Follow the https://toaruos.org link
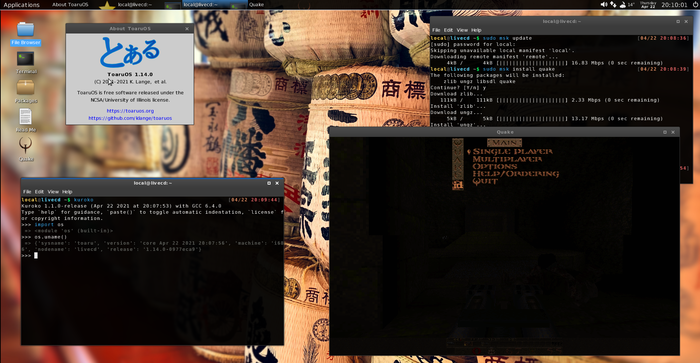This screenshot has width=700, height=363. (130, 111)
